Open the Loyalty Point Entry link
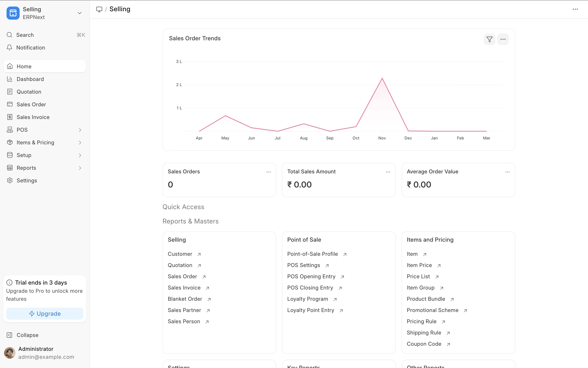This screenshot has width=588, height=368. pos(311,310)
